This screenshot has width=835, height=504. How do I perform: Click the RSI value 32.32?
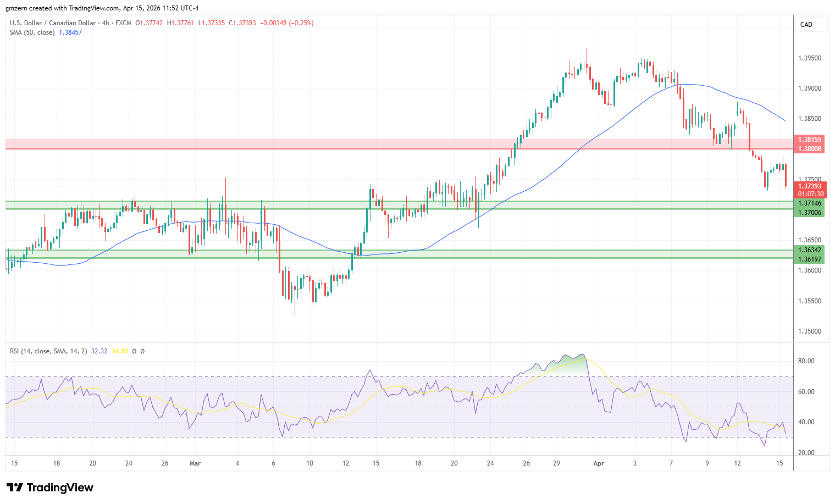point(99,351)
